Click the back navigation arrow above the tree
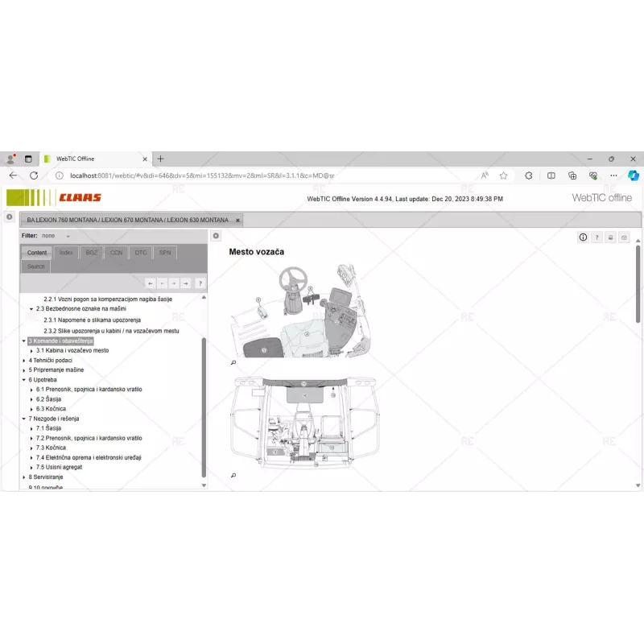The image size is (644, 644). pos(150,283)
